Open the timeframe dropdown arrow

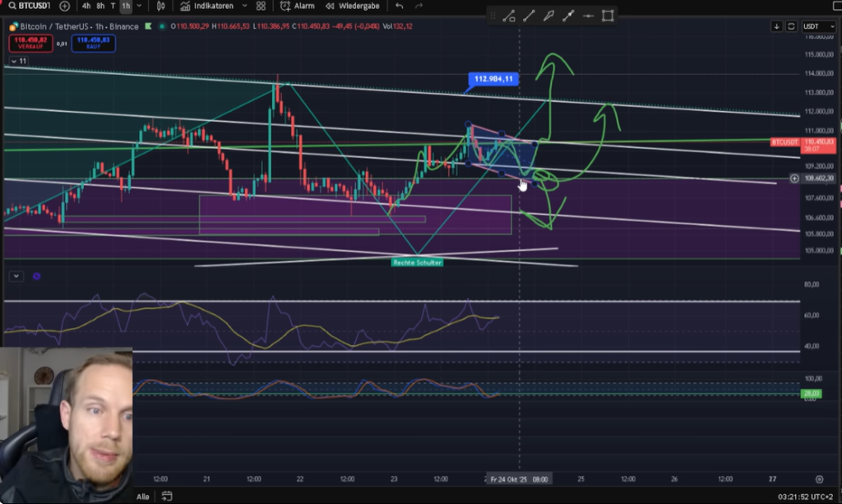(137, 6)
